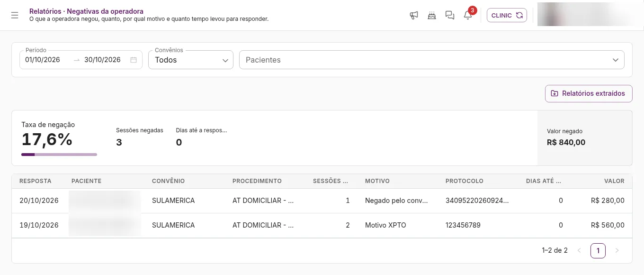644x275 pixels.
Task: Open the Convênios dropdown
Action: point(191,60)
